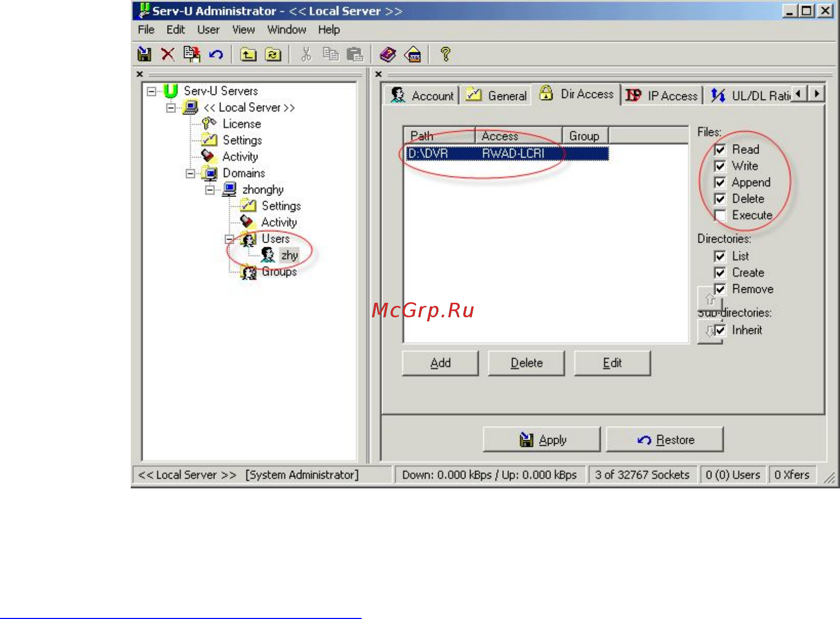Viewport: 840px width, 619px height.
Task: Click the yellow question mark icon
Action: tap(446, 54)
